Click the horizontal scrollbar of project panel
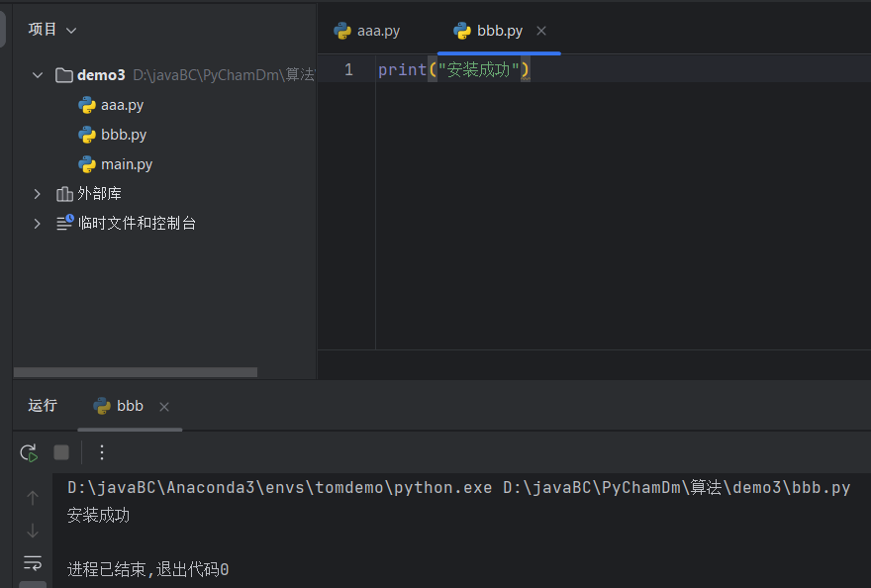Image resolution: width=871 pixels, height=588 pixels. (134, 371)
